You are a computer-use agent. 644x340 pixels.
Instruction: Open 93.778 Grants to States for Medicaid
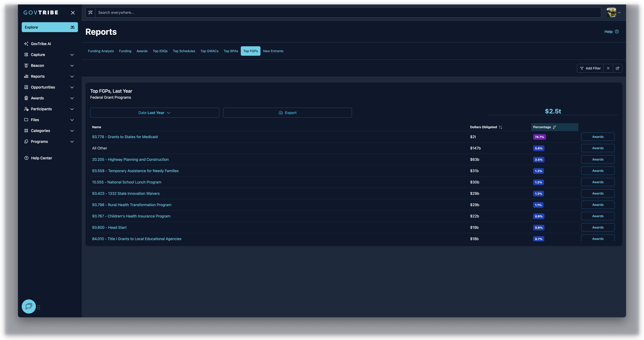125,137
